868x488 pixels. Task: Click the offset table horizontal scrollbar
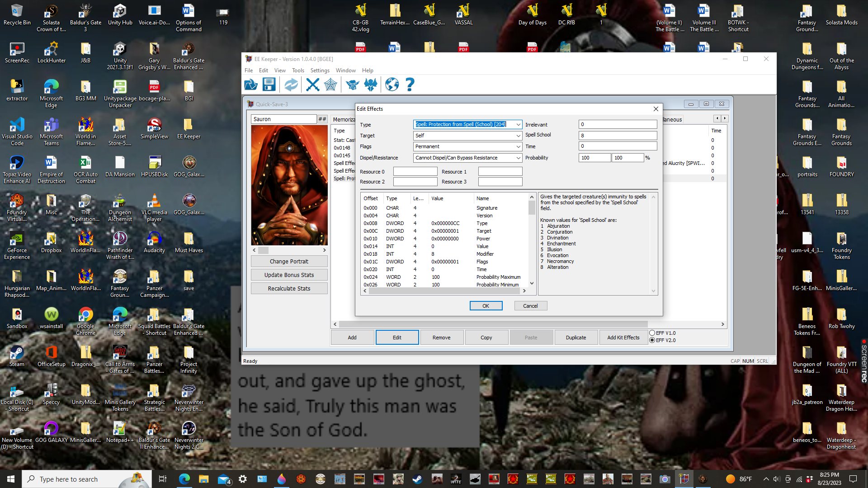(444, 291)
